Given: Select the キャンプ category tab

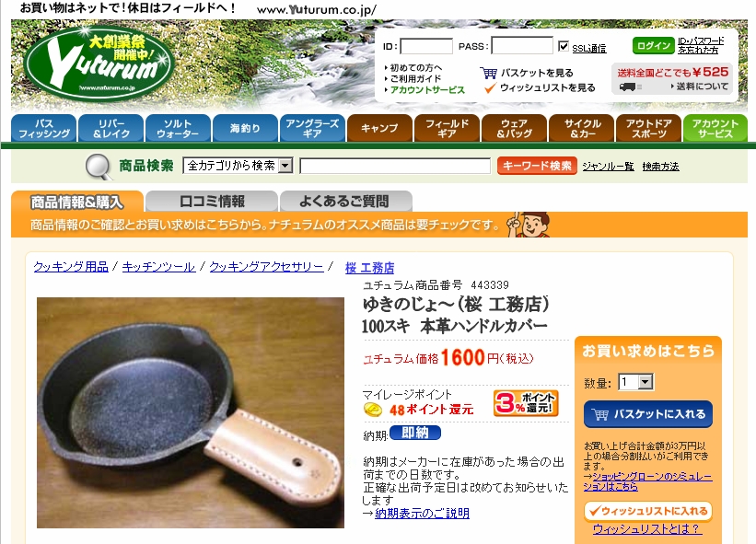Looking at the screenshot, I should coord(379,128).
